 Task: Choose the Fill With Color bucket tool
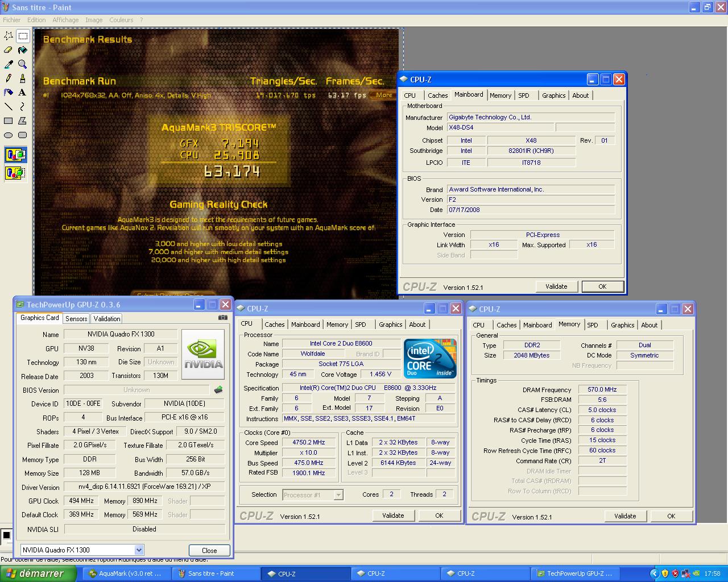point(23,50)
